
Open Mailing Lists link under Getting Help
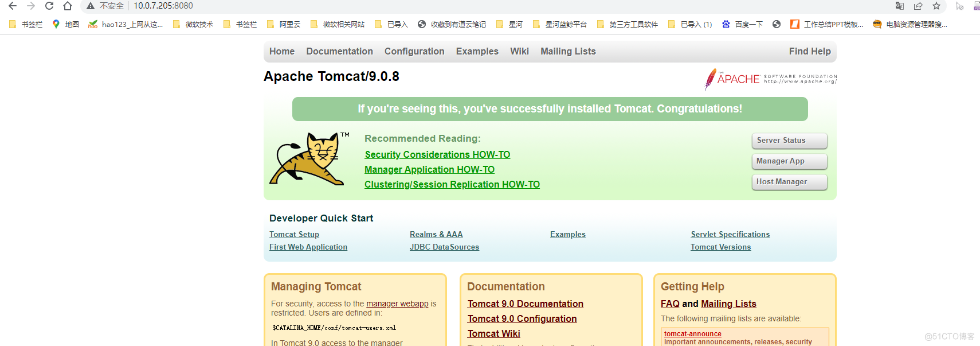728,304
